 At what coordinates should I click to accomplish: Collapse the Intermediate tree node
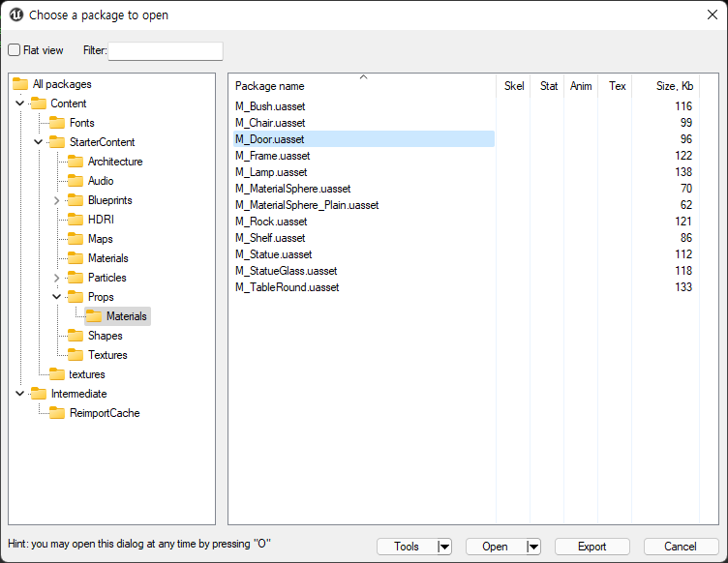(x=20, y=394)
